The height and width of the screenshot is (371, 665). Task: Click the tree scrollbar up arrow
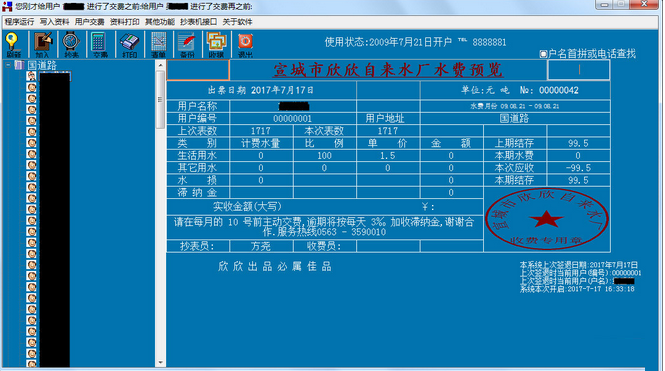pos(160,65)
